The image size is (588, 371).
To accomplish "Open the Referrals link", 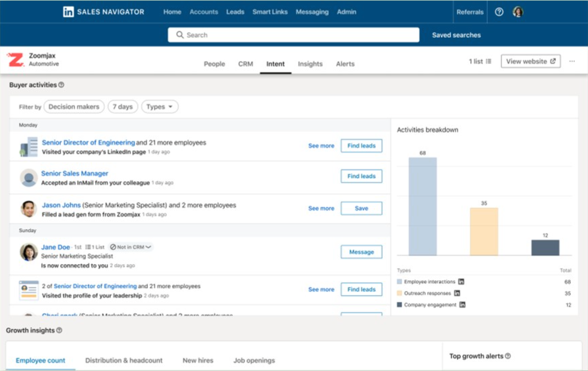I will coord(470,12).
